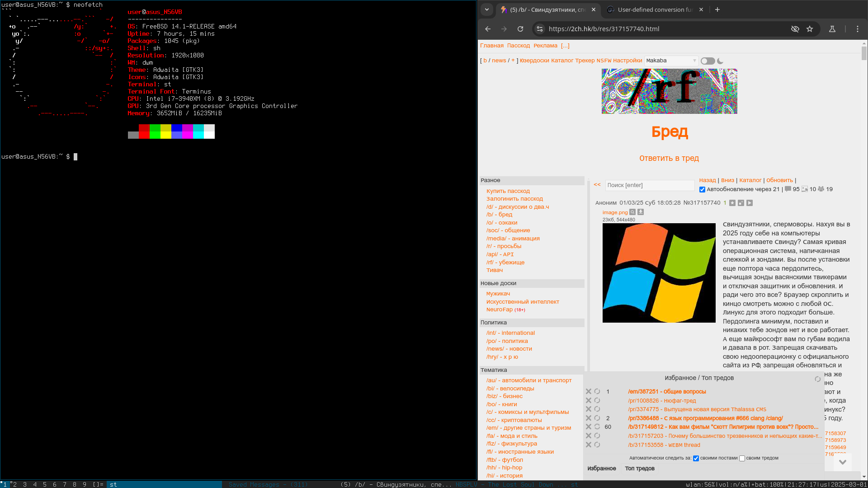Image resolution: width=868 pixels, height=488 pixels.
Task: Bookmark the page with the browser star
Action: (810, 29)
